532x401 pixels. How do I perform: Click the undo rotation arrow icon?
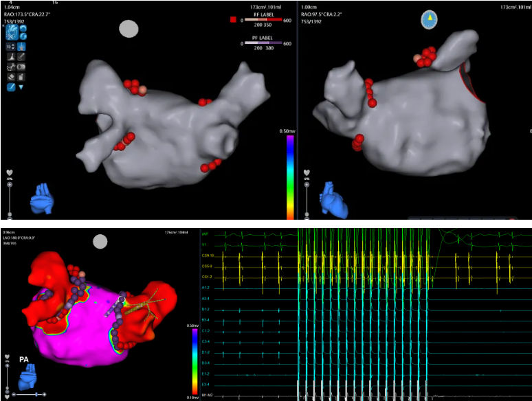pos(23,28)
